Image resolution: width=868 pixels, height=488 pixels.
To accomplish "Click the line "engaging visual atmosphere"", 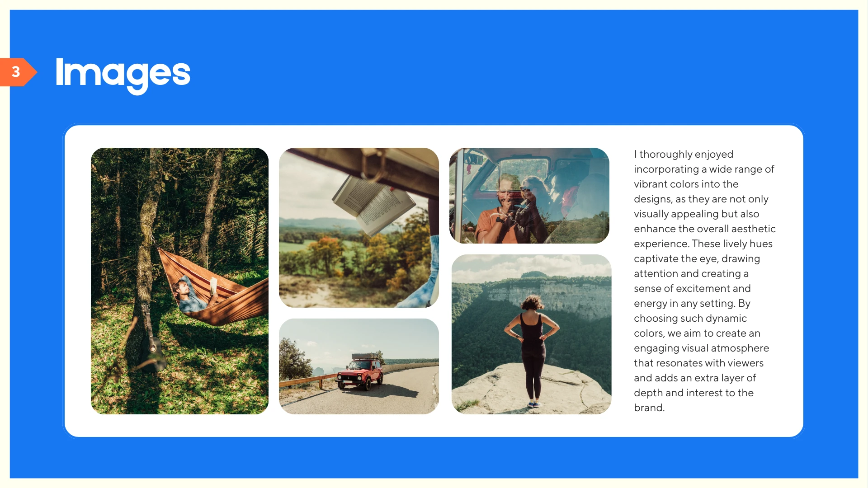I will click(x=701, y=348).
